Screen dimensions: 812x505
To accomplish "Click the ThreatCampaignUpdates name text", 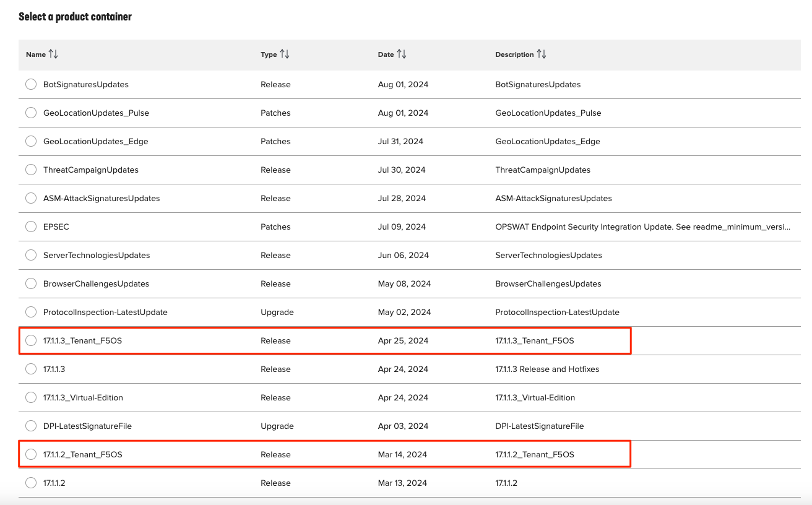I will [91, 170].
